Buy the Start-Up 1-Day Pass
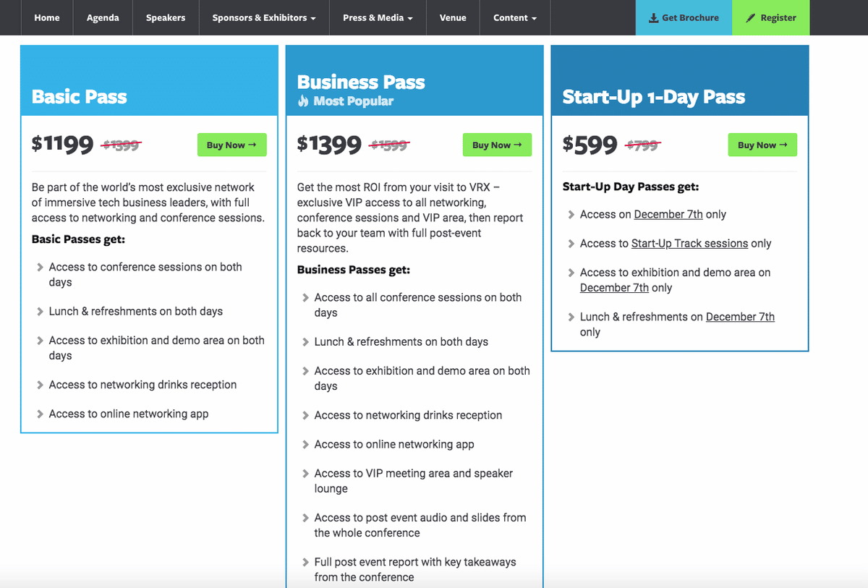This screenshot has width=868, height=588. click(x=762, y=145)
